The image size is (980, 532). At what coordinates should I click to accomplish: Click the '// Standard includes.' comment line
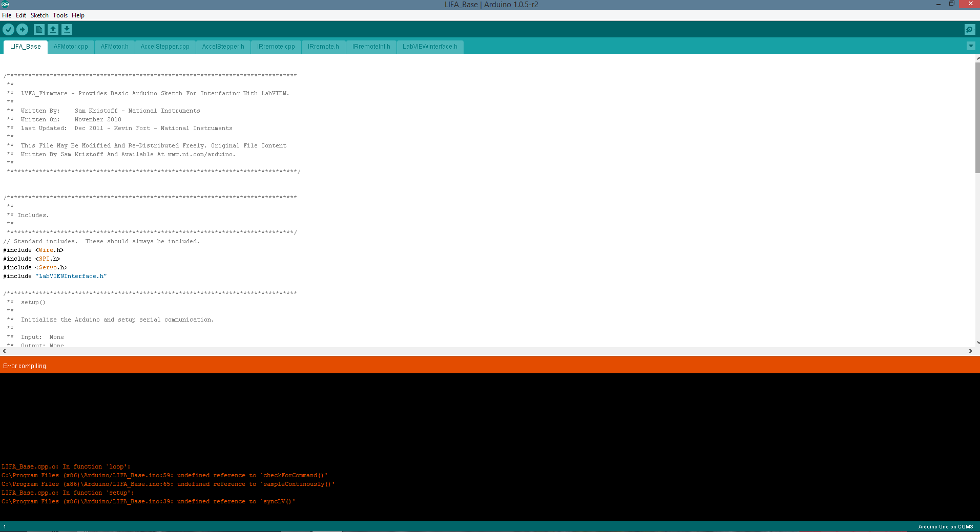click(x=101, y=242)
